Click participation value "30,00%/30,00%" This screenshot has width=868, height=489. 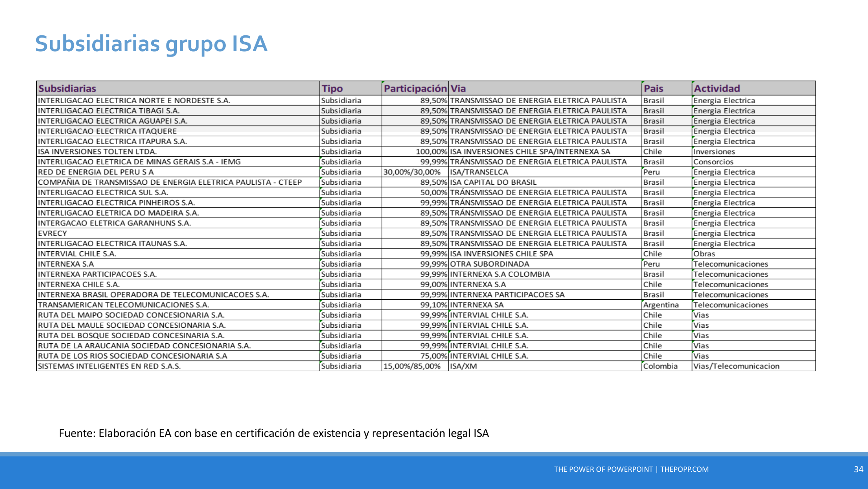(x=415, y=172)
